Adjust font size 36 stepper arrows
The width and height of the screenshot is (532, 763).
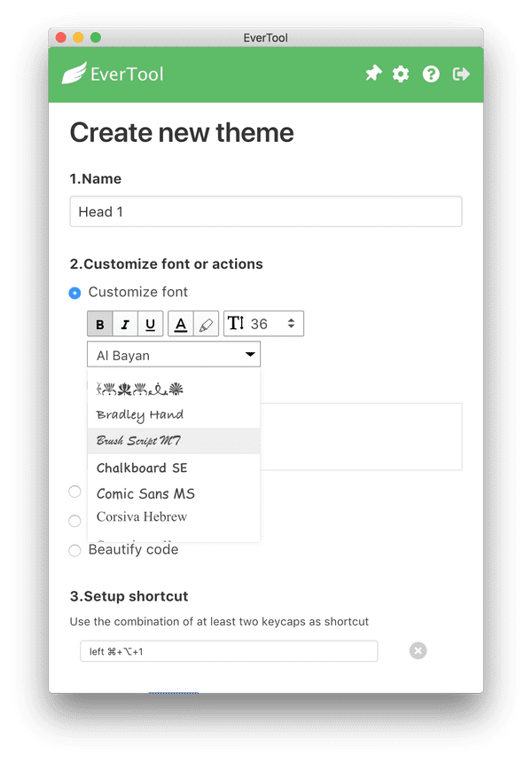tap(291, 324)
